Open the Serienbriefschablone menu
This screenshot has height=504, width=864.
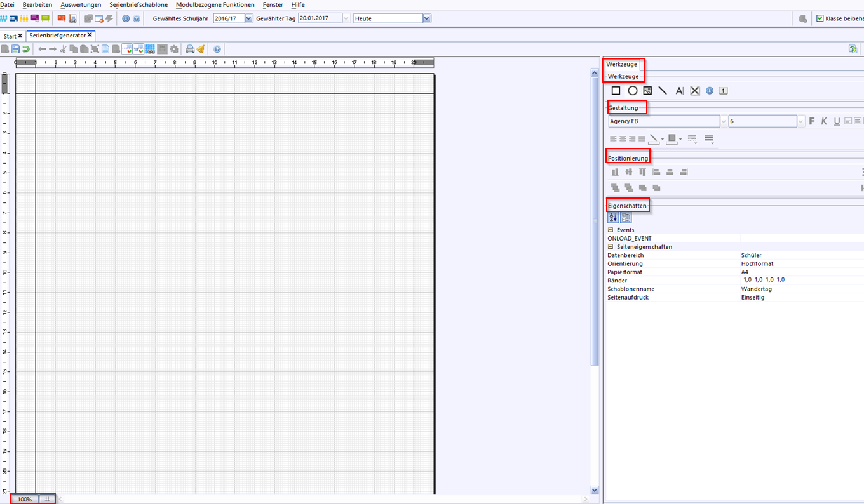(x=138, y=4)
